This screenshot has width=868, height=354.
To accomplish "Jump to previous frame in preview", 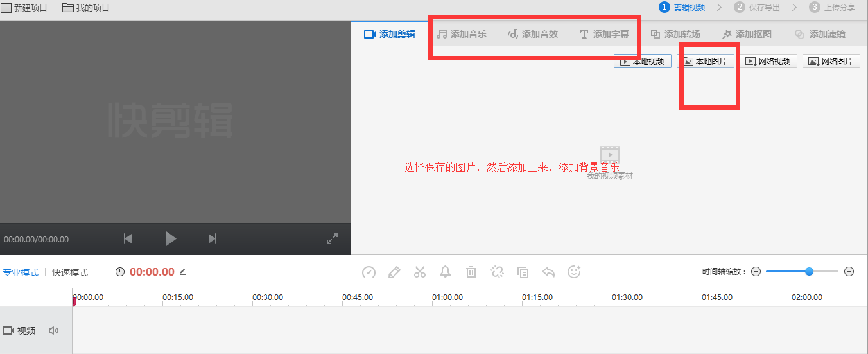I will pos(128,239).
